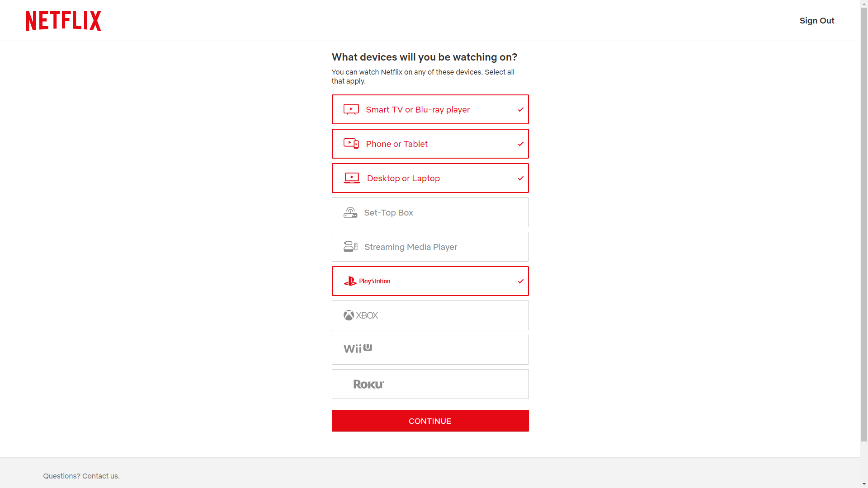Viewport: 868px width, 488px height.
Task: Click the Smart TV icon
Action: 351,109
